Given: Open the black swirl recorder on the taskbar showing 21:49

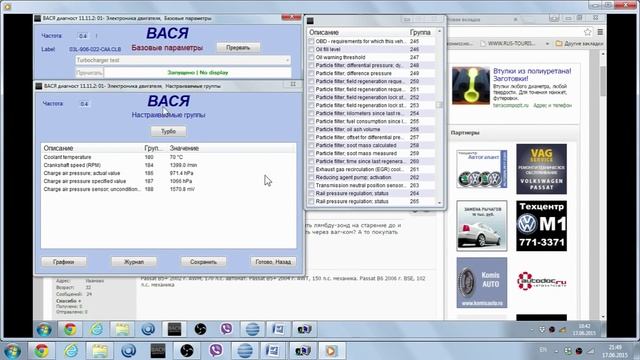Looking at the screenshot, I should [x=187, y=351].
